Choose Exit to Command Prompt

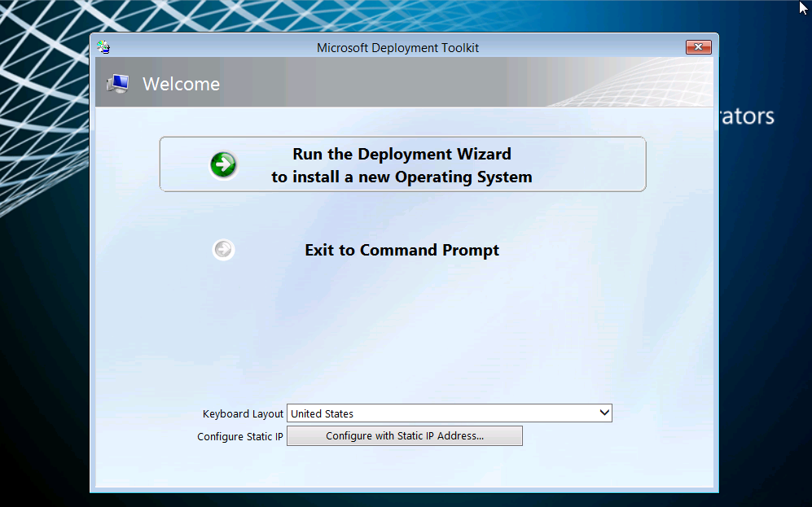coord(402,250)
